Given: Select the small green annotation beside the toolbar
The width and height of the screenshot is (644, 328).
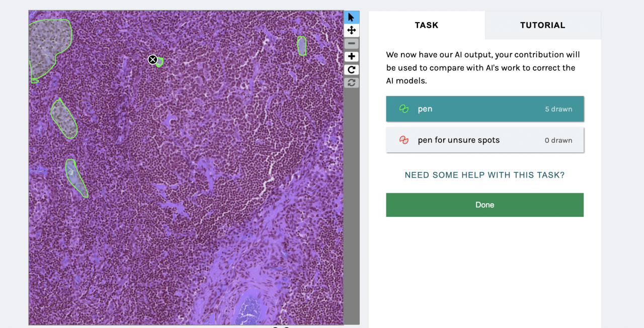Looking at the screenshot, I should pyautogui.click(x=301, y=46).
